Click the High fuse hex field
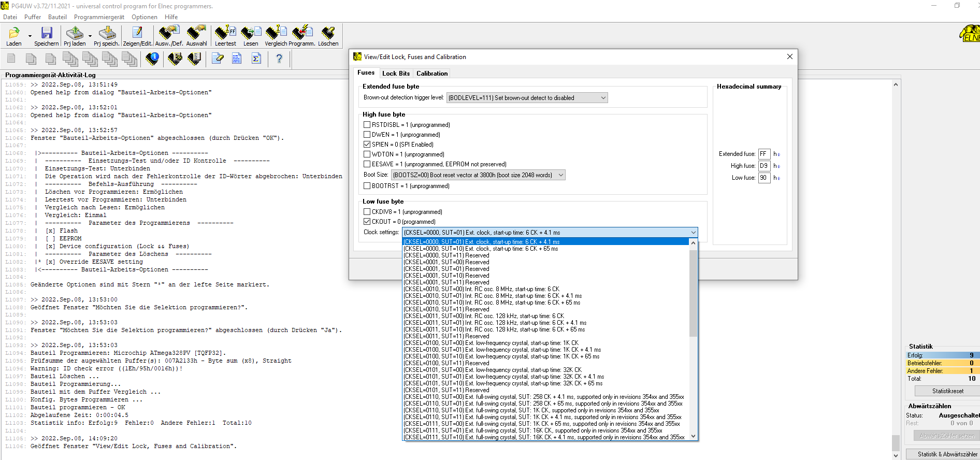 tap(764, 166)
